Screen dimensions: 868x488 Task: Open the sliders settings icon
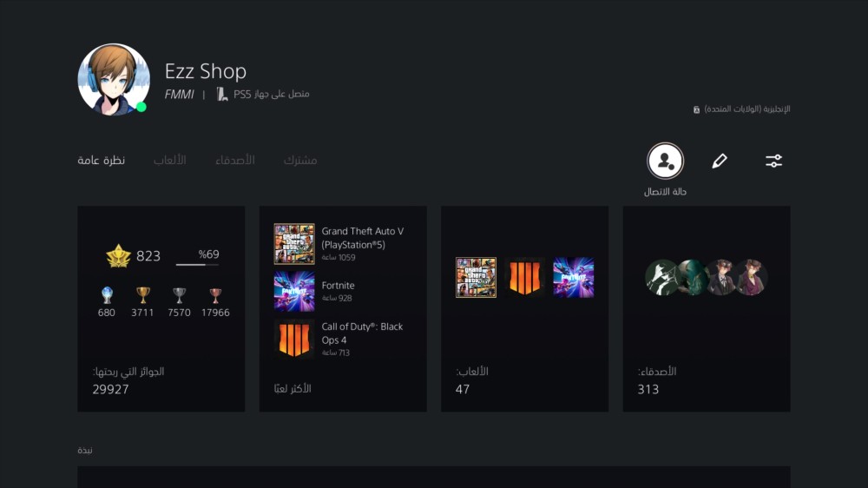(773, 161)
